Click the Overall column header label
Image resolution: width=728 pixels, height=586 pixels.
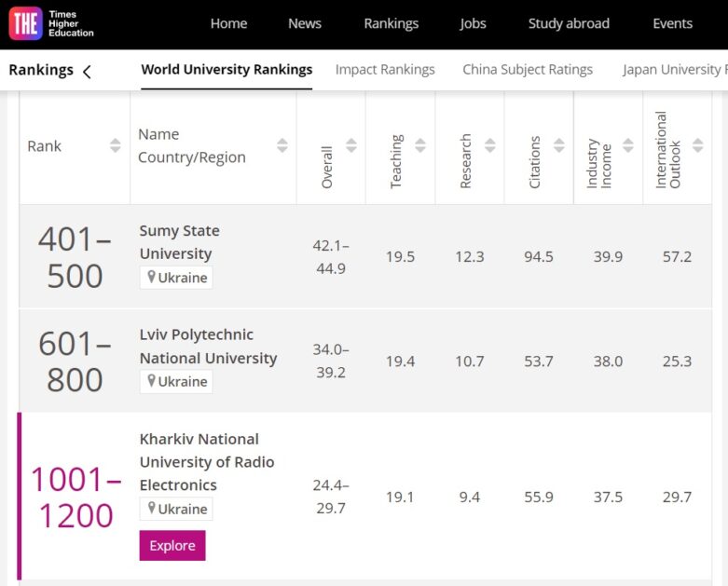tap(327, 167)
